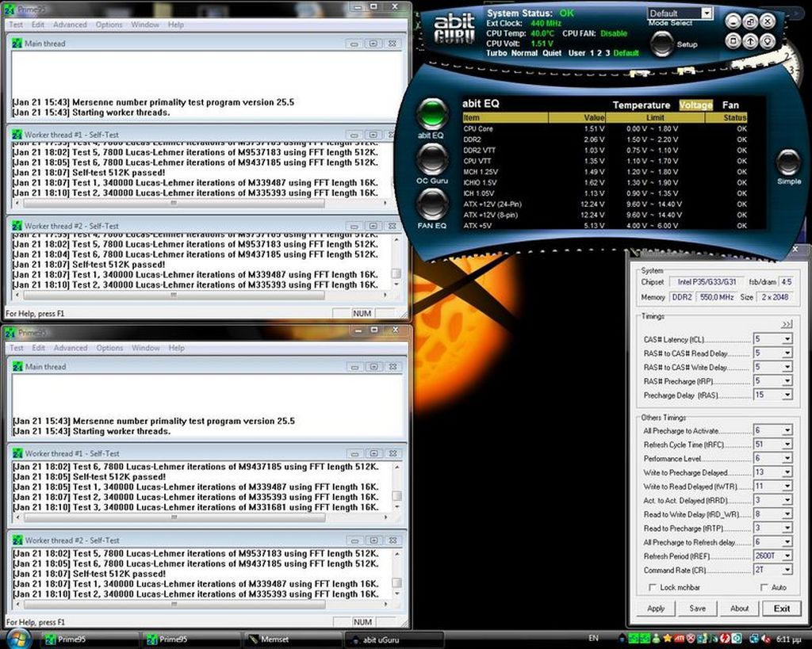The image size is (812, 649).
Task: Open the abit EQ panel button
Action: coord(432,113)
